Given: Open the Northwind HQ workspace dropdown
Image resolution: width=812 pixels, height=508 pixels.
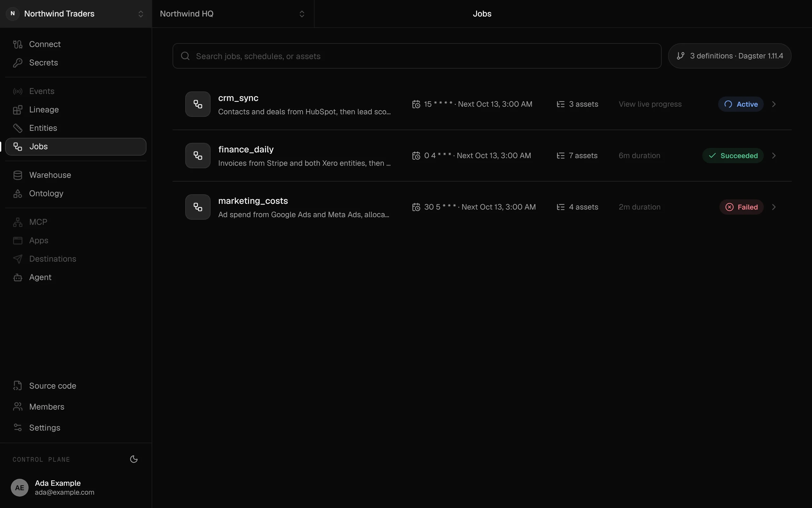Looking at the screenshot, I should pos(233,14).
